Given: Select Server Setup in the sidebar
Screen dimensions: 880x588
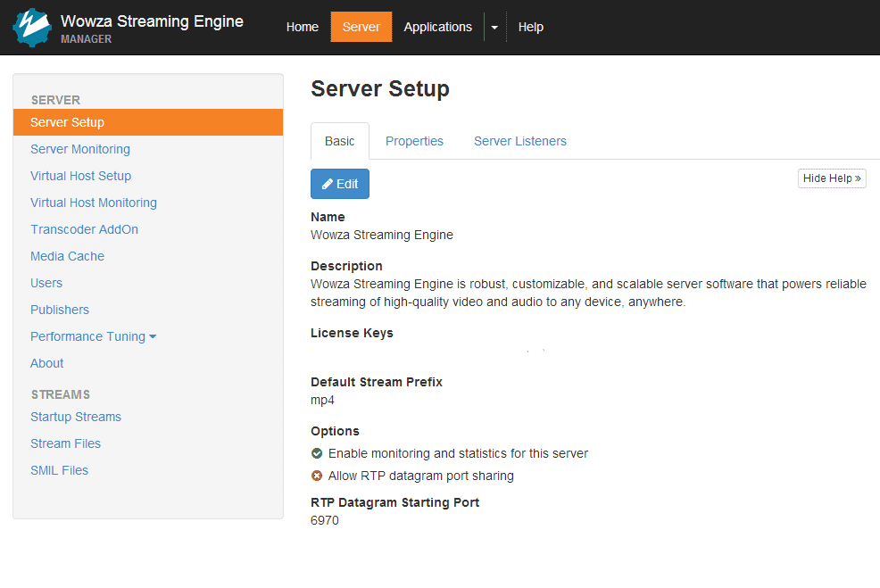Looking at the screenshot, I should [x=148, y=122].
